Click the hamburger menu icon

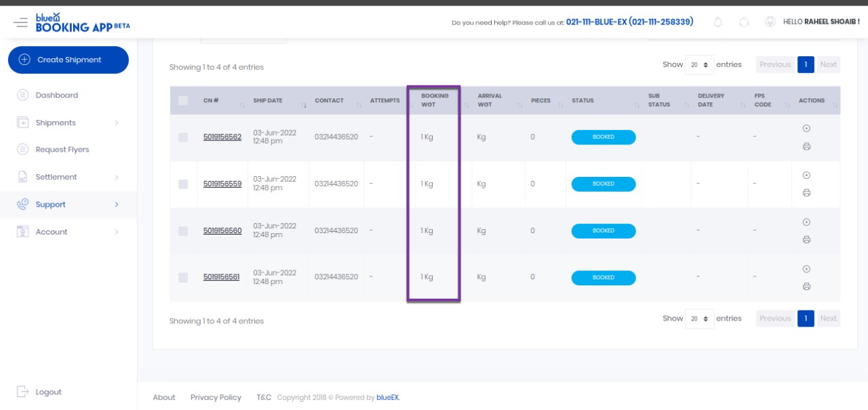[20, 22]
